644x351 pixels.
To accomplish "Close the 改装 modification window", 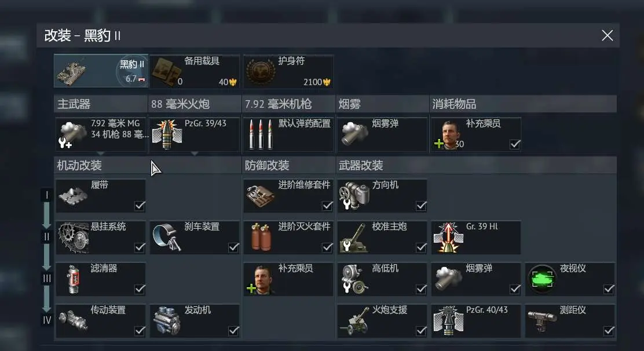I will (x=607, y=35).
